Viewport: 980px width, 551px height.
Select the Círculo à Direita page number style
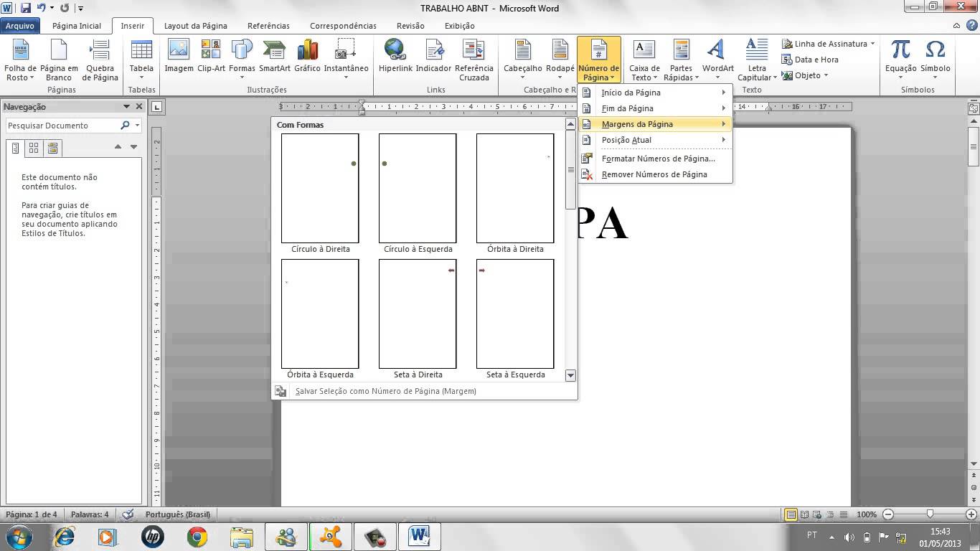pyautogui.click(x=319, y=188)
